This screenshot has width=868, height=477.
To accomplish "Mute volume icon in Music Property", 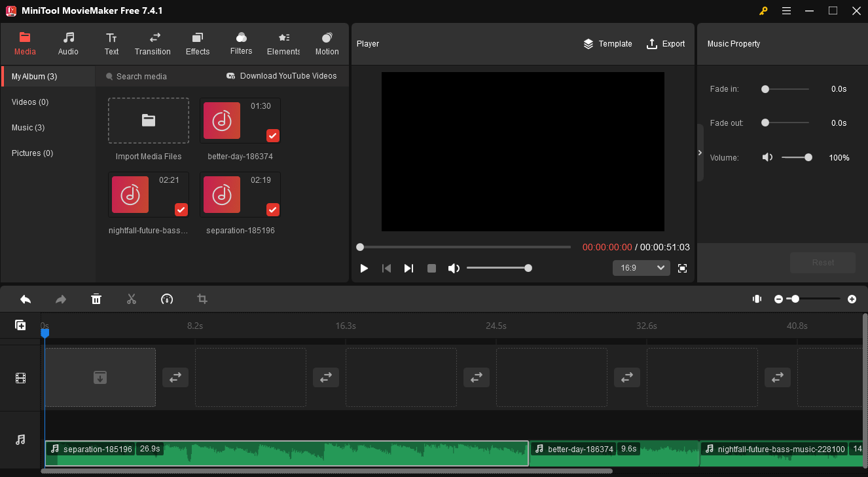I will (767, 157).
